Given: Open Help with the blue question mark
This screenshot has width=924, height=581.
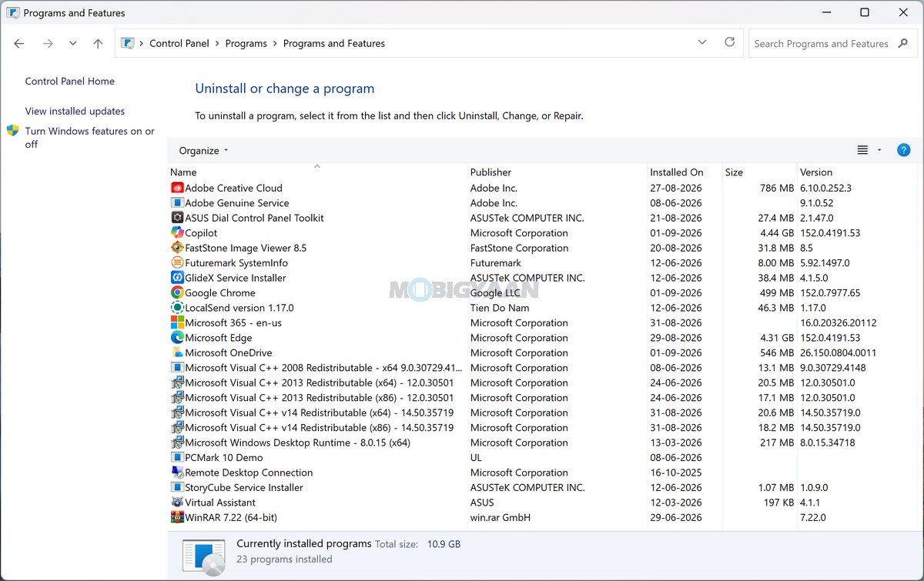Looking at the screenshot, I should point(904,150).
